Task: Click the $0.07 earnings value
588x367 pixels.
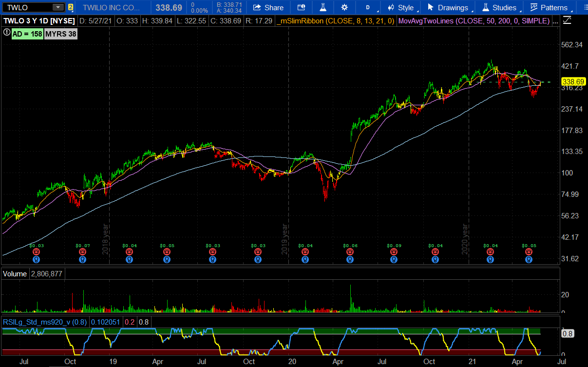Action: [83, 246]
